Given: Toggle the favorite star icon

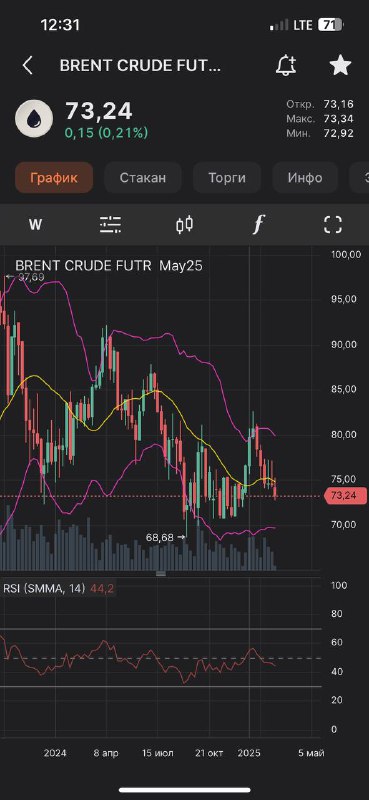Looking at the screenshot, I should (x=340, y=66).
